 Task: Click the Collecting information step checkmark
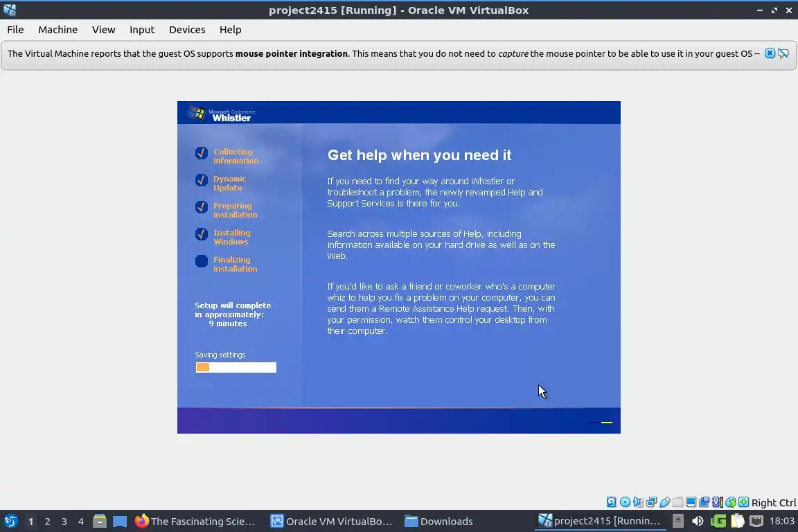202,153
